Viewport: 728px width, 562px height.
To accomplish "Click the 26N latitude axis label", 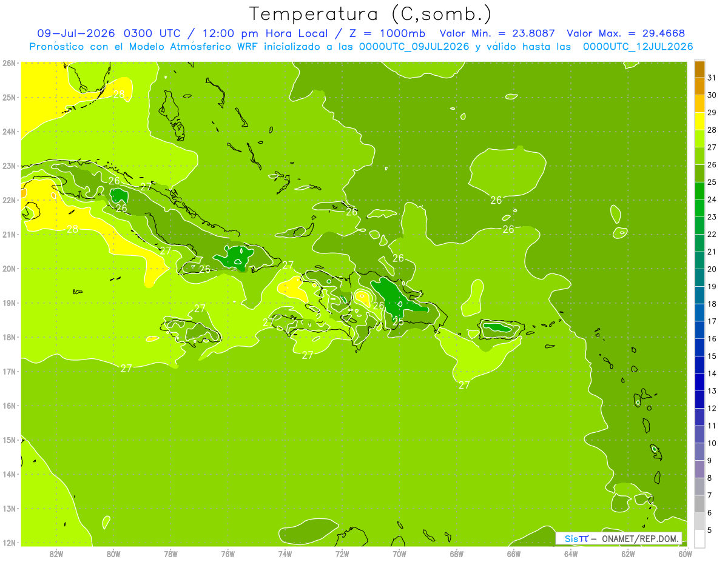I will [x=8, y=63].
